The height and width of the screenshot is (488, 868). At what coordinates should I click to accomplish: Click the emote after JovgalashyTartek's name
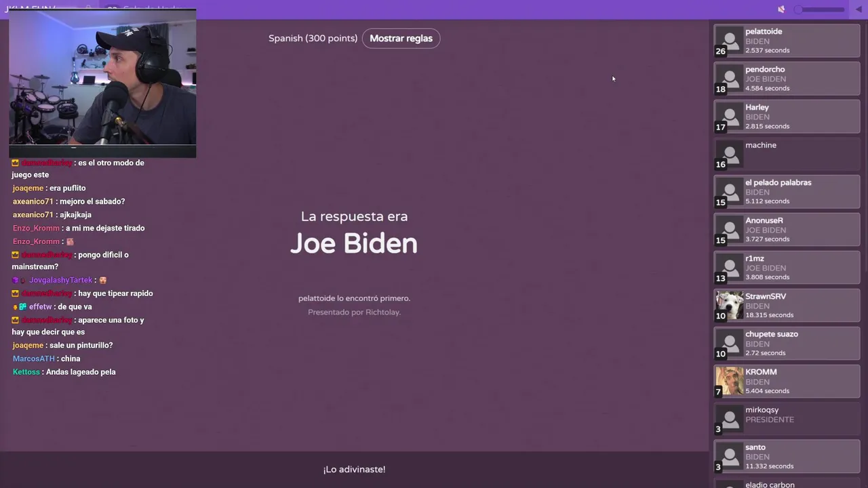click(x=102, y=280)
